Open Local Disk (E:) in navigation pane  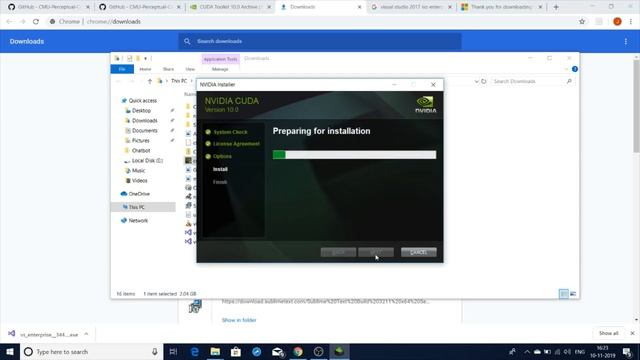click(147, 160)
